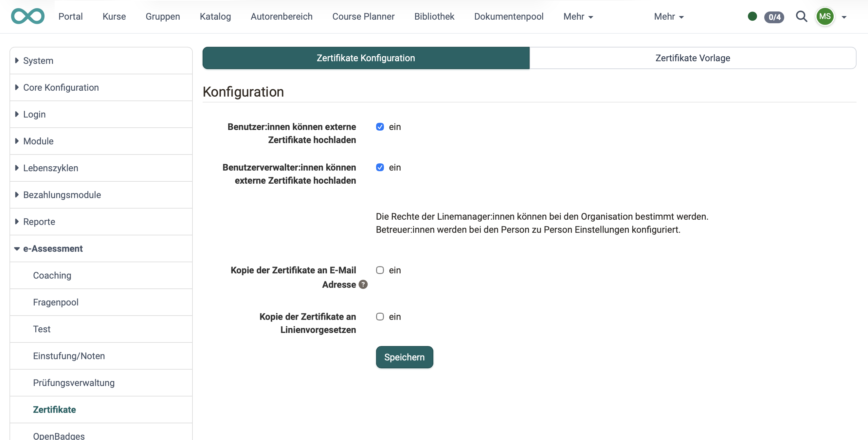The height and width of the screenshot is (440, 868).
Task: Click the MS profile avatar
Action: [825, 16]
